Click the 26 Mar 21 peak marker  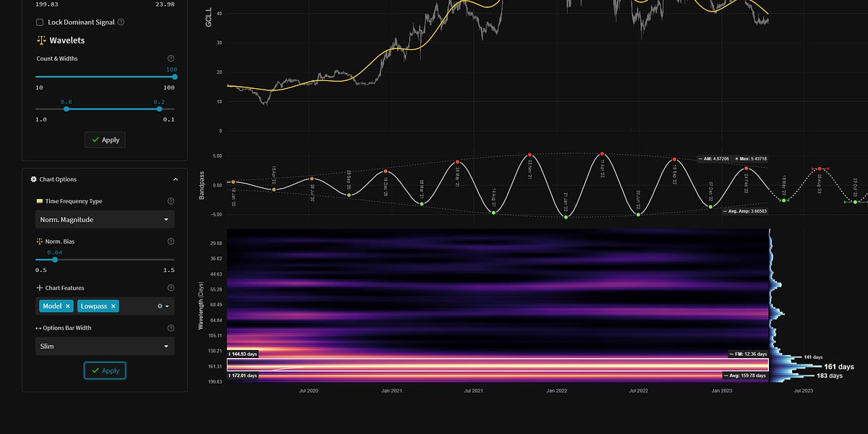[x=458, y=162]
